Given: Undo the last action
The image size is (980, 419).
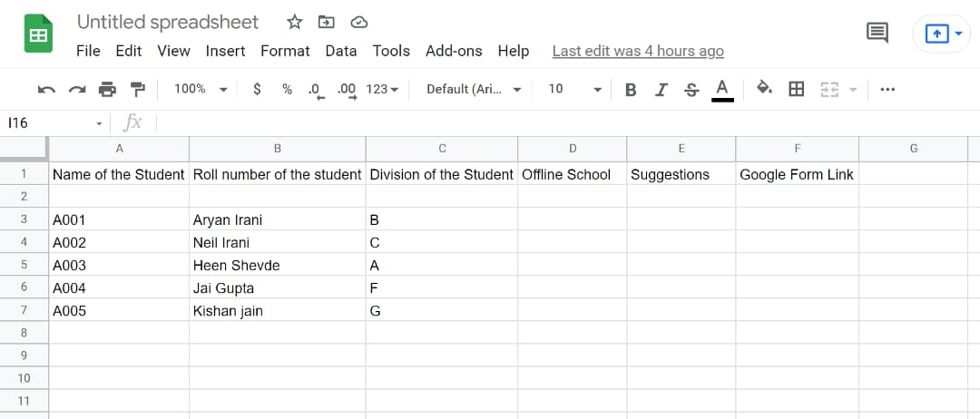Looking at the screenshot, I should 46,89.
